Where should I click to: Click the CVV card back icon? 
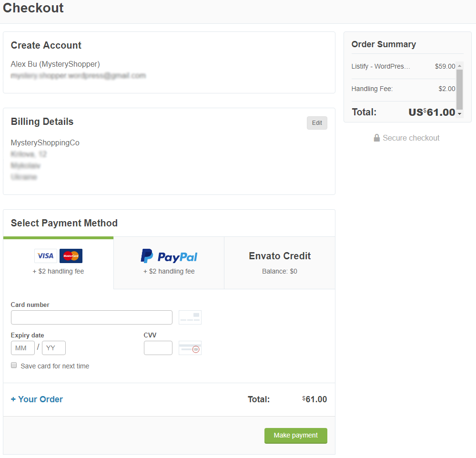[190, 348]
